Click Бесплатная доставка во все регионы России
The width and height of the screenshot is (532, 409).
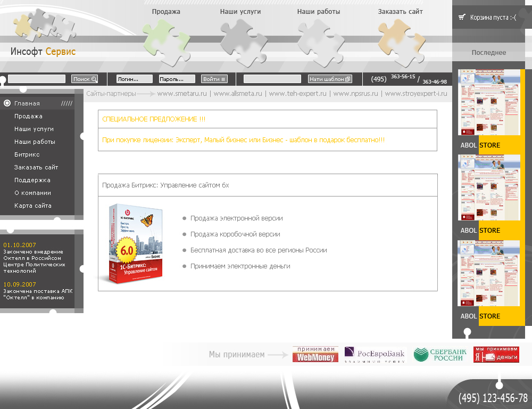tap(259, 250)
